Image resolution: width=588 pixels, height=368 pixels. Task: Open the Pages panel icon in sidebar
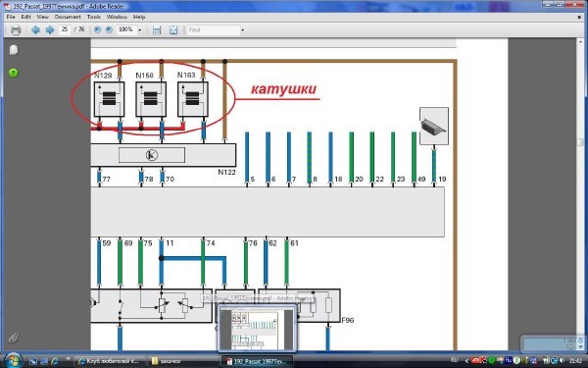click(14, 50)
